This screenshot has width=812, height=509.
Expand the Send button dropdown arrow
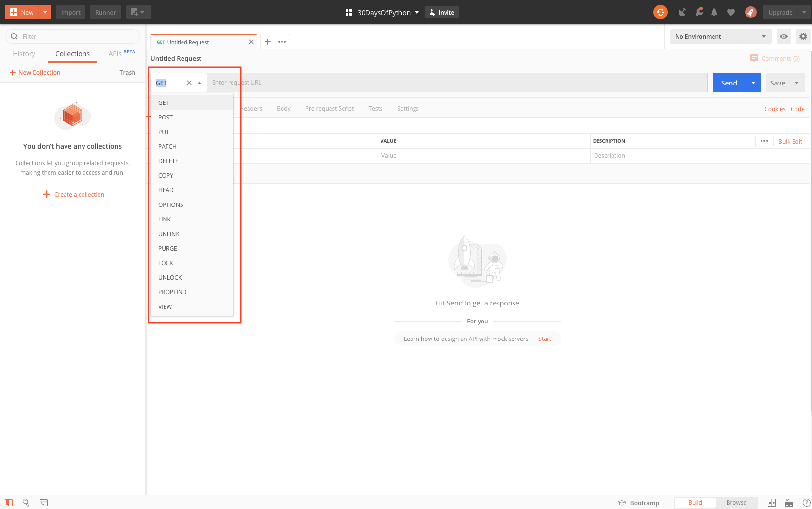[753, 83]
